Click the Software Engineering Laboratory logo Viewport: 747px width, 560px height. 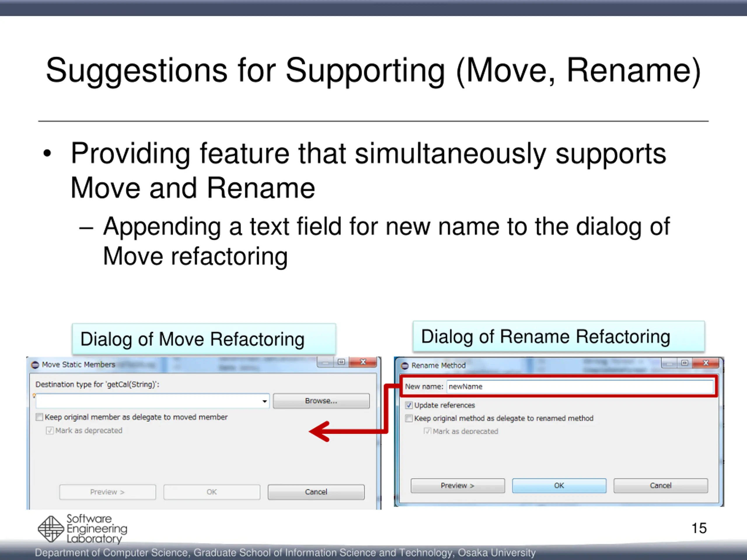[82, 528]
